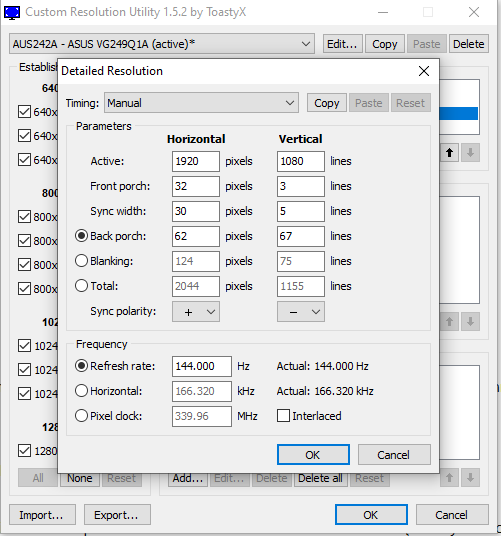501x536 pixels.
Task: Click the None button under established resolutions
Action: [x=80, y=478]
